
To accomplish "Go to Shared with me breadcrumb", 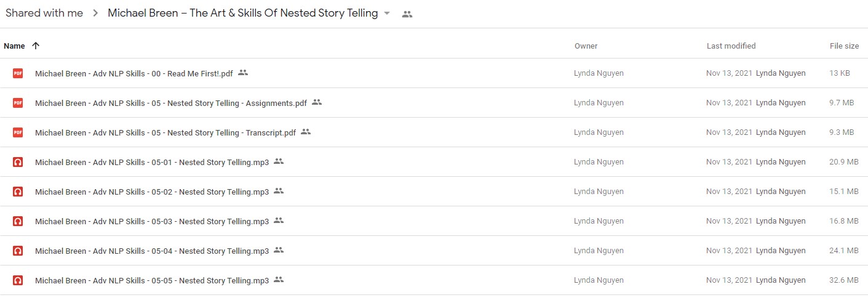I will coord(44,14).
